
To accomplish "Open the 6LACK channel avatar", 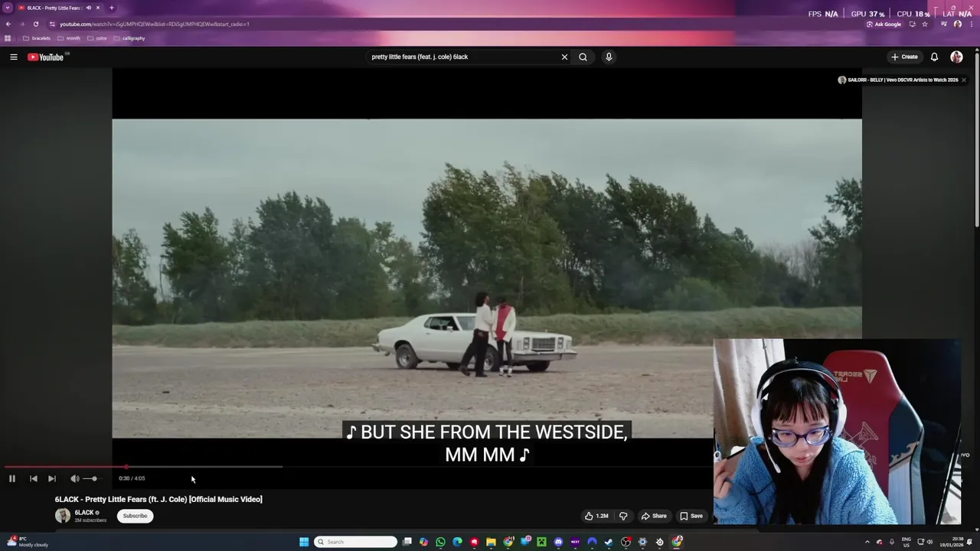I will pos(63,516).
